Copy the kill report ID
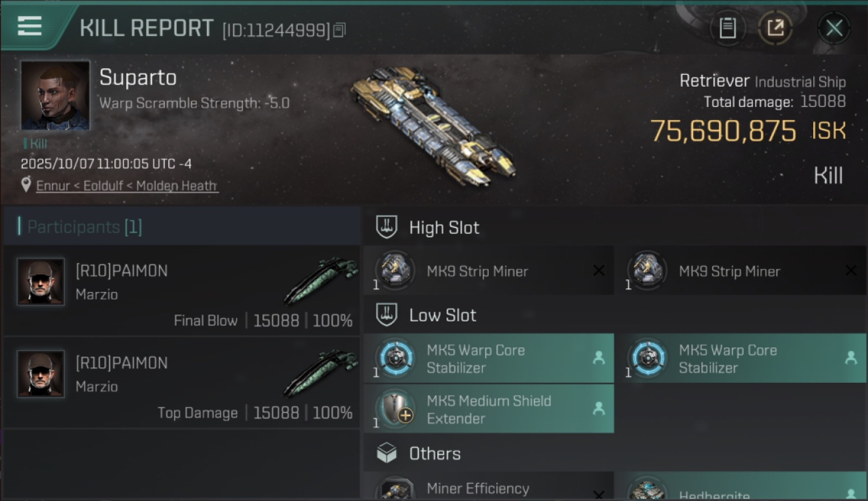Viewport: 868px width, 501px height. point(339,30)
